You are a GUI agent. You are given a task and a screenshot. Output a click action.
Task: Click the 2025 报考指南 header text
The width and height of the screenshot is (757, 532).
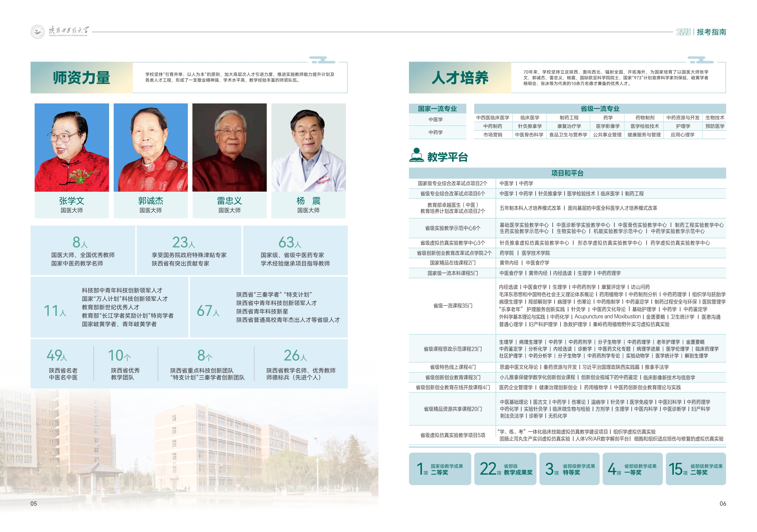click(701, 32)
